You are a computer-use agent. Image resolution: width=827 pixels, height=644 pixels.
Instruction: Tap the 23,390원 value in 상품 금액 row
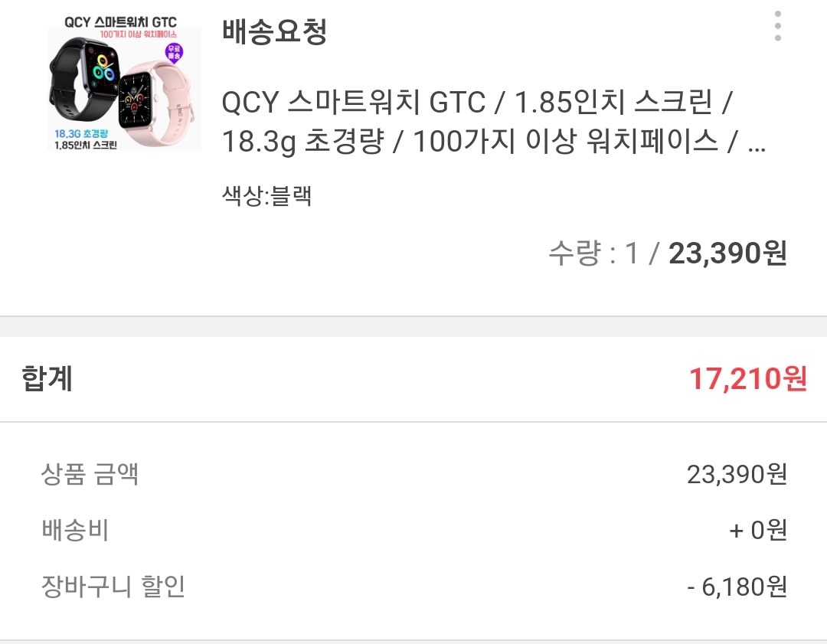pos(737,474)
